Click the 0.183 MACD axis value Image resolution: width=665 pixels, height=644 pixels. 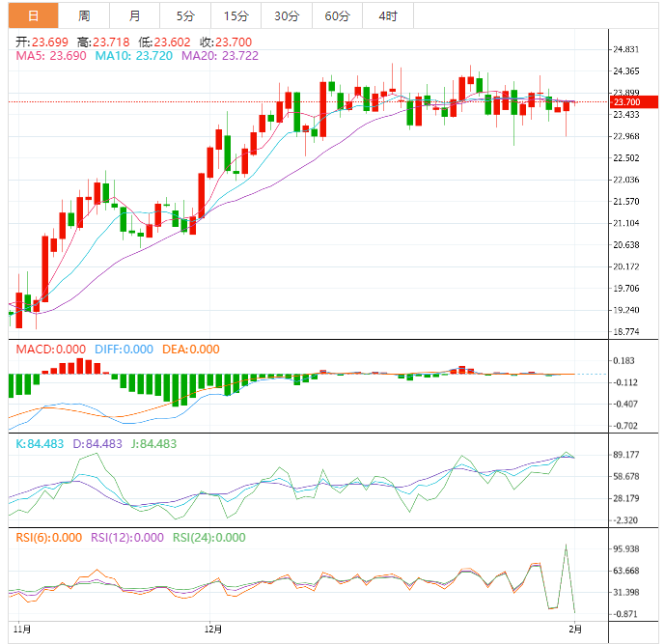623,360
